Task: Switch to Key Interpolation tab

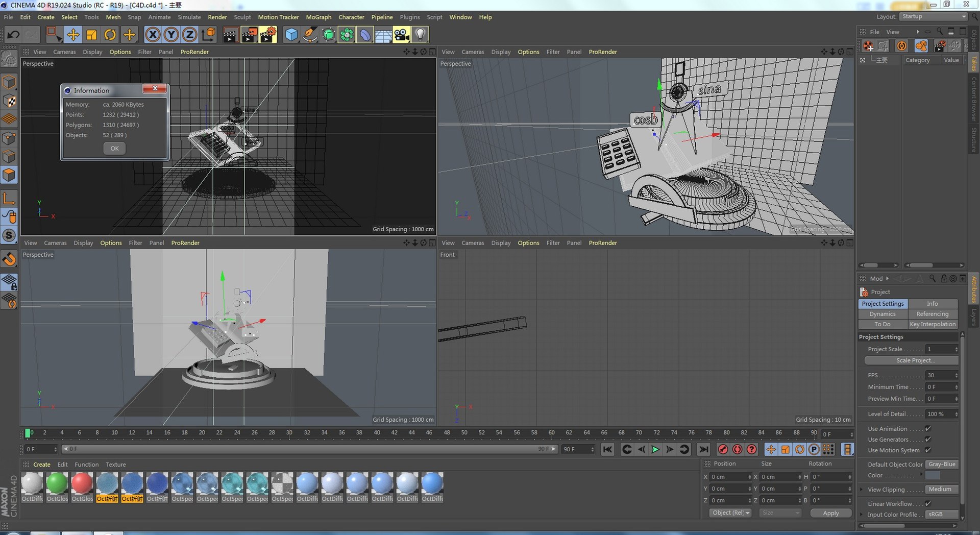Action: [933, 324]
